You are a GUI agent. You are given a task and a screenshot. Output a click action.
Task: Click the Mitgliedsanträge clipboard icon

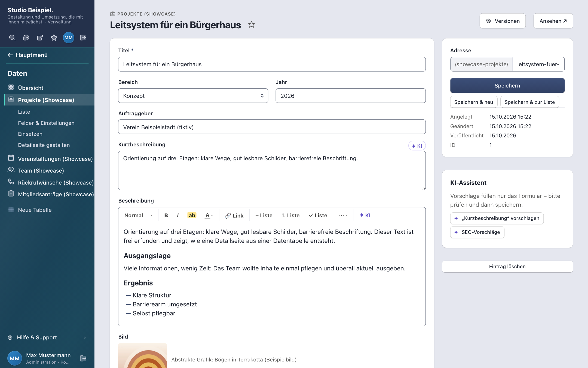pos(11,194)
